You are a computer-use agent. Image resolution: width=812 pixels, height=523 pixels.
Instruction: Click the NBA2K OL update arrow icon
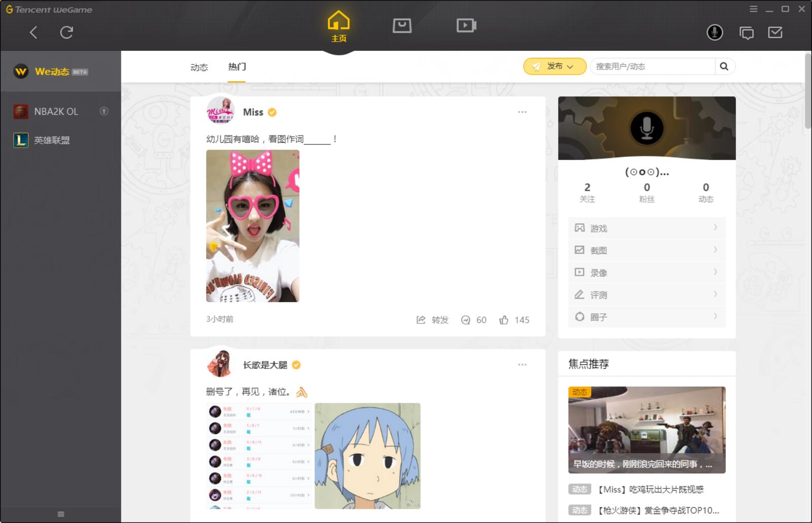pyautogui.click(x=104, y=111)
